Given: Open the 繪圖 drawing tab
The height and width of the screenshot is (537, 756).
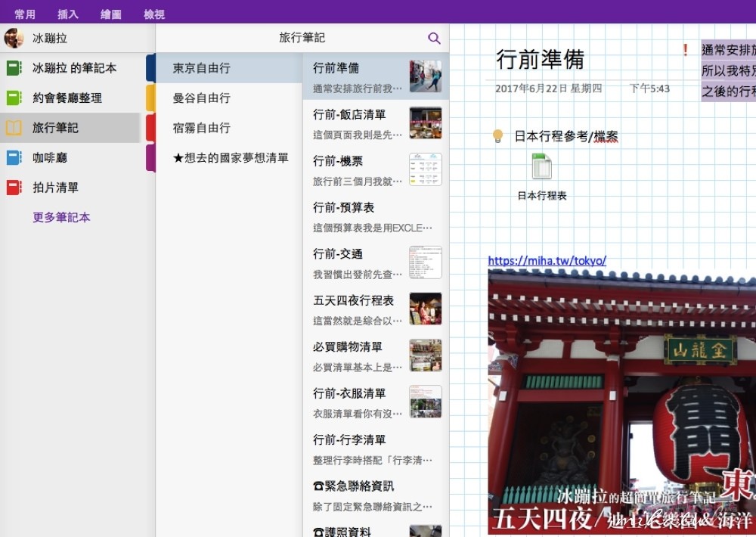Looking at the screenshot, I should click(x=110, y=13).
